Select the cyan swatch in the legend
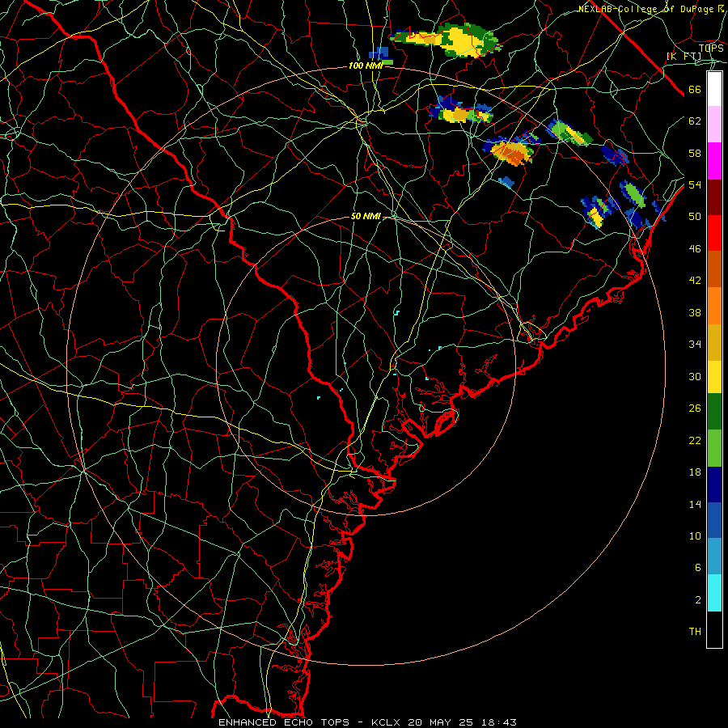Viewport: 728px width, 728px height. (x=714, y=593)
